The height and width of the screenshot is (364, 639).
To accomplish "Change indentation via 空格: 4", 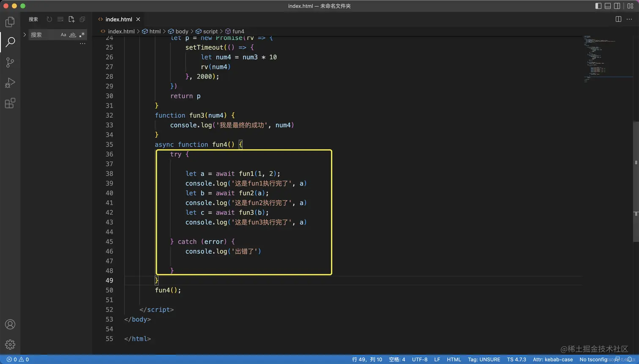I will coord(397,359).
